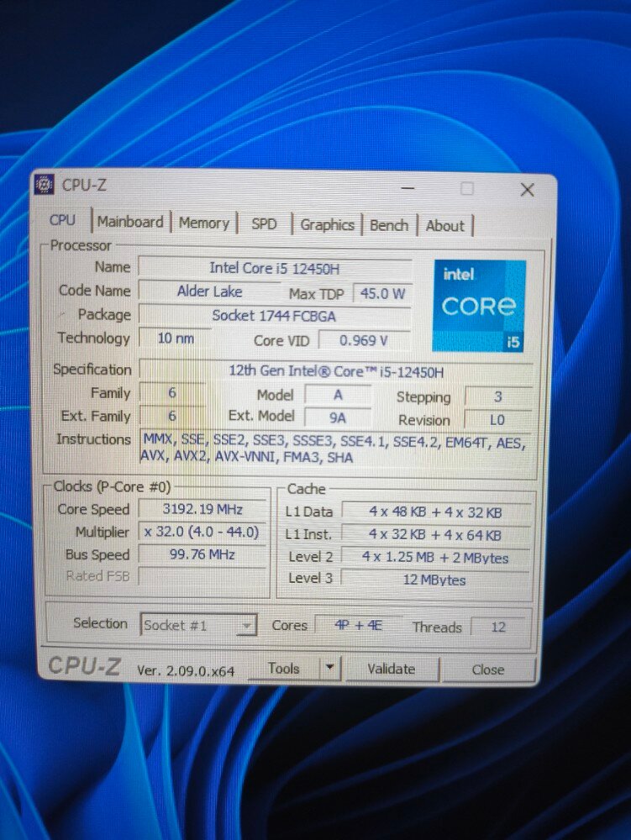This screenshot has height=840, width=631.
Task: Click the Code Name value Alder Lake
Action: click(209, 291)
